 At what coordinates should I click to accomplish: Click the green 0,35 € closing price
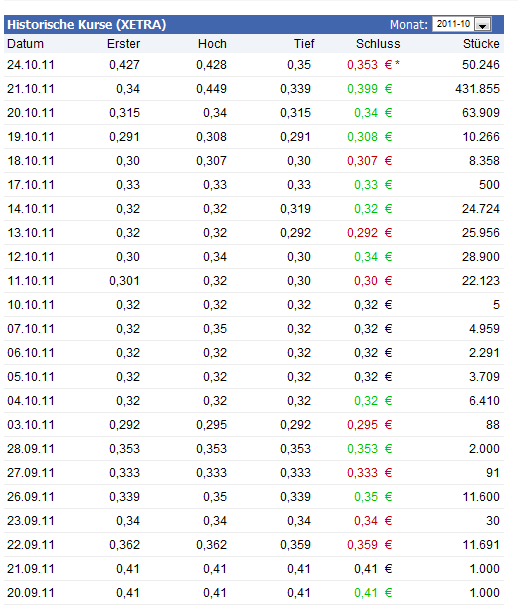pyautogui.click(x=373, y=497)
